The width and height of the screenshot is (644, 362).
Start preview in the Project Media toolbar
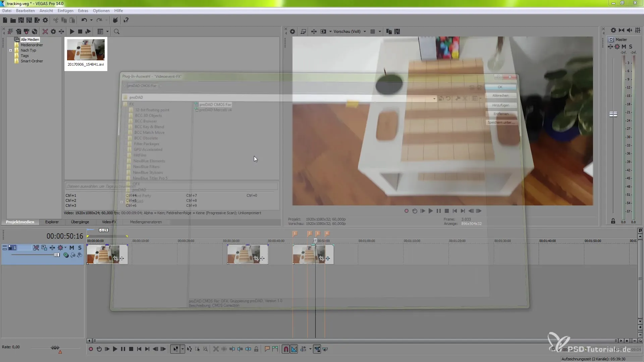coord(72,32)
